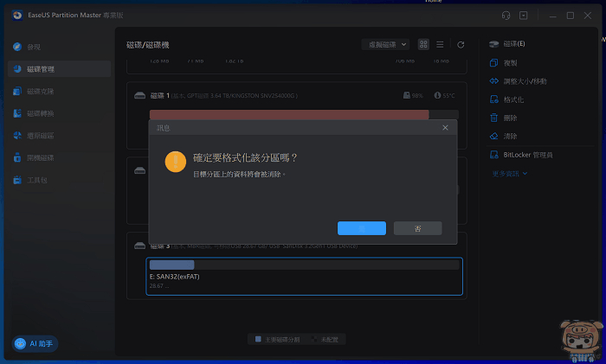This screenshot has height=364, width=606.
Task: Click the blue confirm button in the format dialog
Action: click(361, 228)
